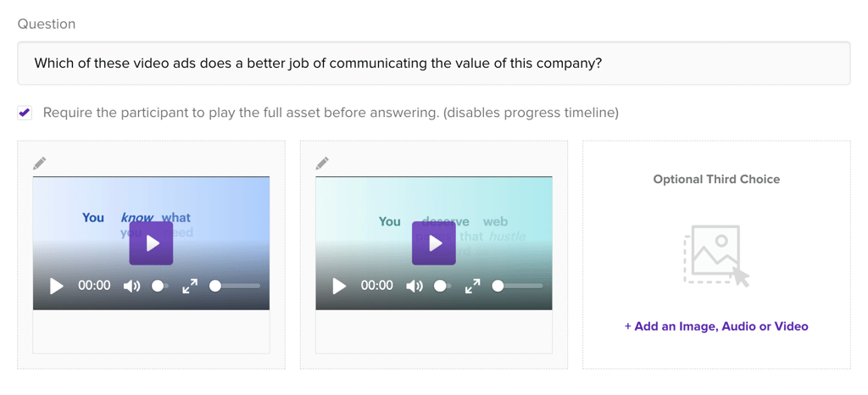Click second video's volume slider knob
Image resolution: width=868 pixels, height=395 pixels.
coord(440,286)
